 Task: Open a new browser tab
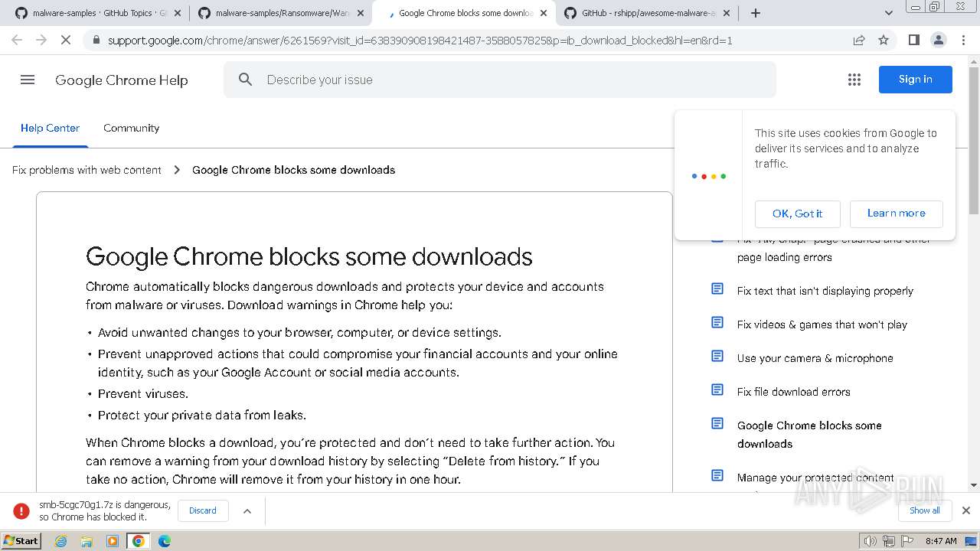click(756, 13)
